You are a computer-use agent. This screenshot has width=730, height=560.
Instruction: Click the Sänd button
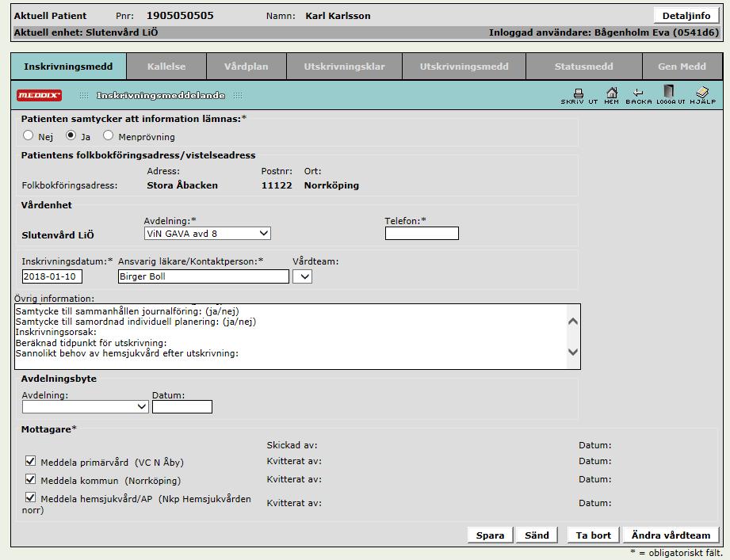[537, 535]
